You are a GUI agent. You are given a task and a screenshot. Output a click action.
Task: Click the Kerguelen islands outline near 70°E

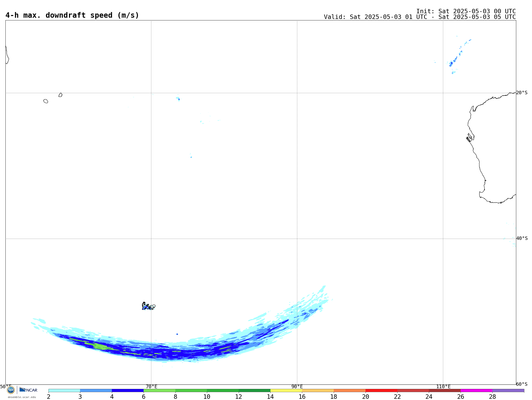click(x=149, y=306)
